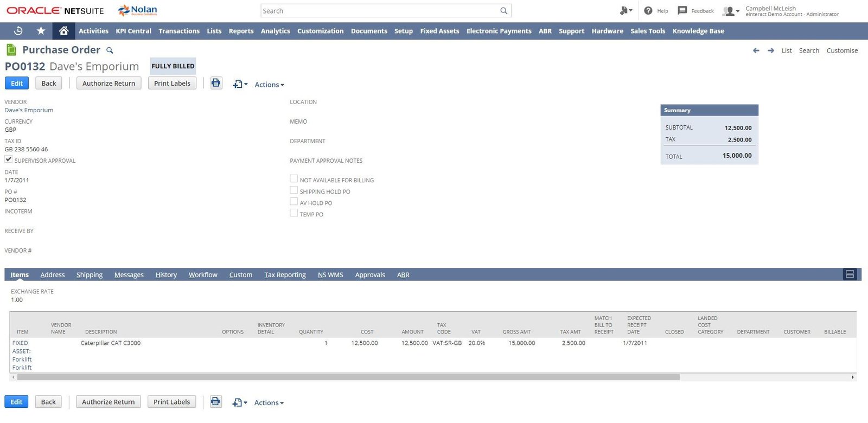Screen dimensions: 868x423
Task: Expand the bottom Actions menu
Action: point(269,403)
